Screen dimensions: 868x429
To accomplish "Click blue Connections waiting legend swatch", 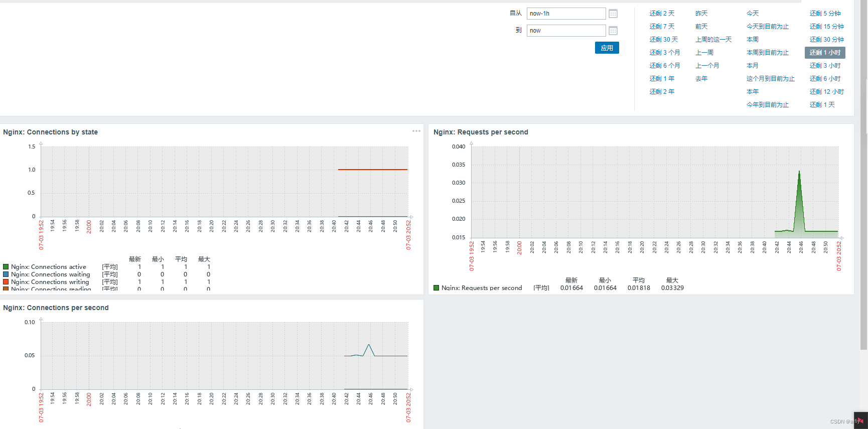I will (6, 274).
